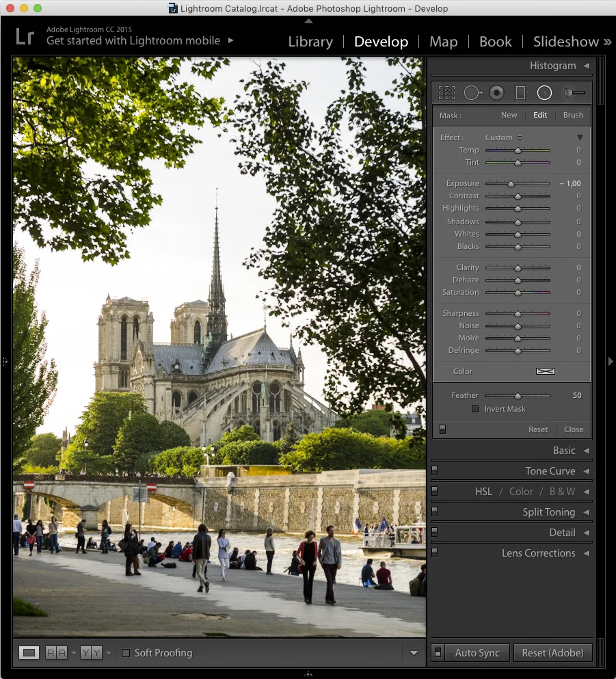Click Brush mask option
Viewport: 616px width, 679px height.
(x=573, y=115)
